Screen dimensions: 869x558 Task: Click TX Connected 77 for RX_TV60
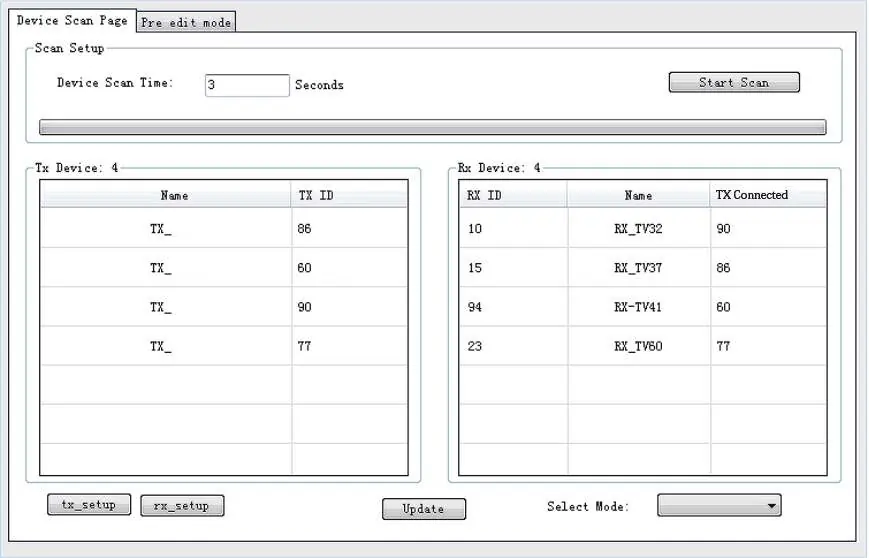768,346
